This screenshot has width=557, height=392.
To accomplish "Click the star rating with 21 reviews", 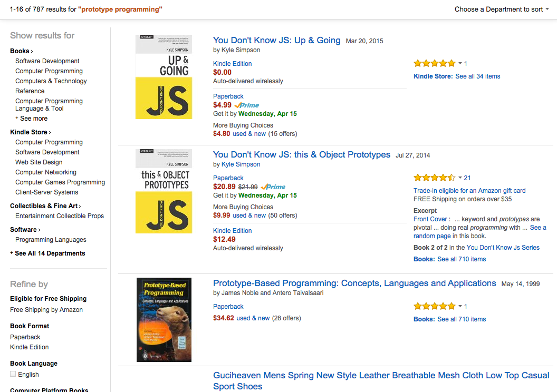I will pyautogui.click(x=435, y=178).
